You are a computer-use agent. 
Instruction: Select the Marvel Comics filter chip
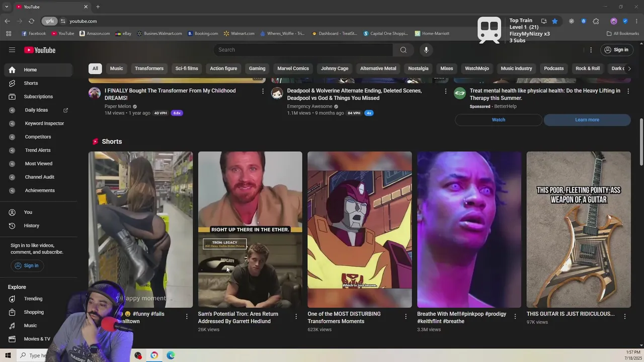[293, 68]
